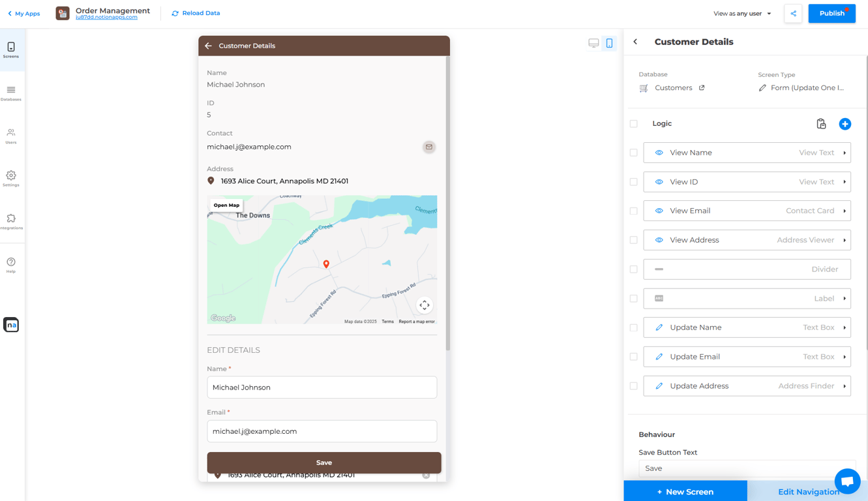The height and width of the screenshot is (501, 868).
Task: Click the brown Save button
Action: click(324, 463)
